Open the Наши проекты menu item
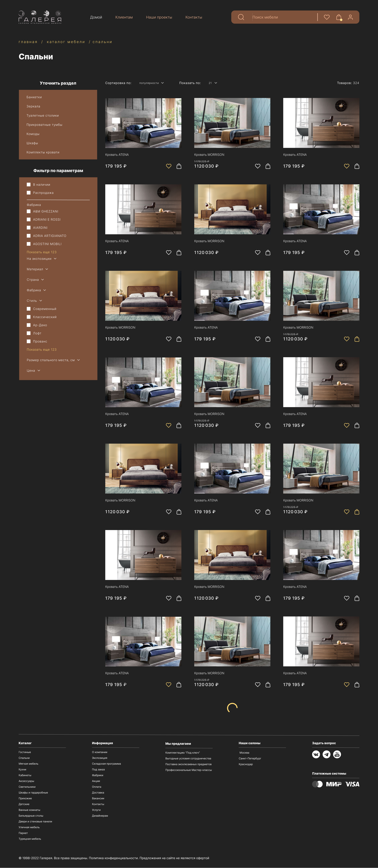The width and height of the screenshot is (378, 868). (159, 17)
